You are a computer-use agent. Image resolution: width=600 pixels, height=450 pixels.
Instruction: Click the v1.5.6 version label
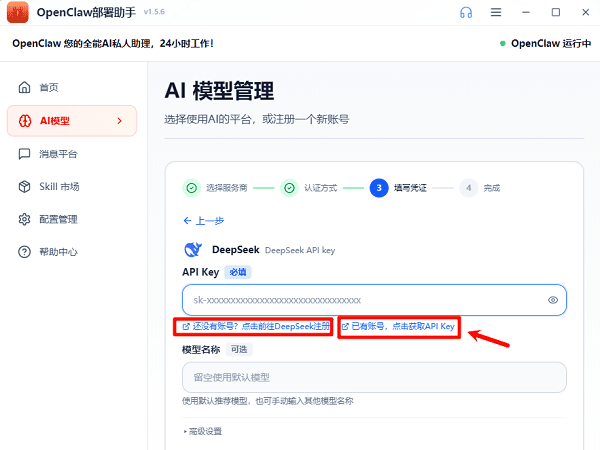pyautogui.click(x=154, y=12)
